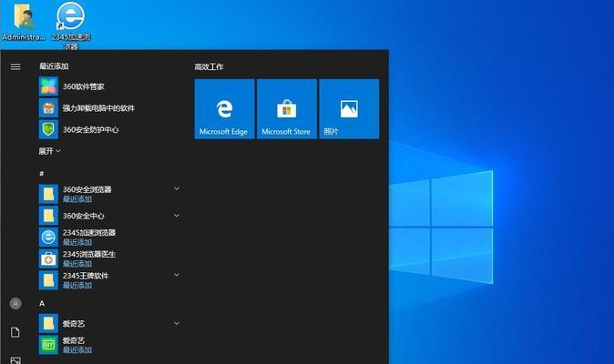614x364 pixels.
Task: Open Pictures icon in the Start sidebar
Action: [15, 360]
